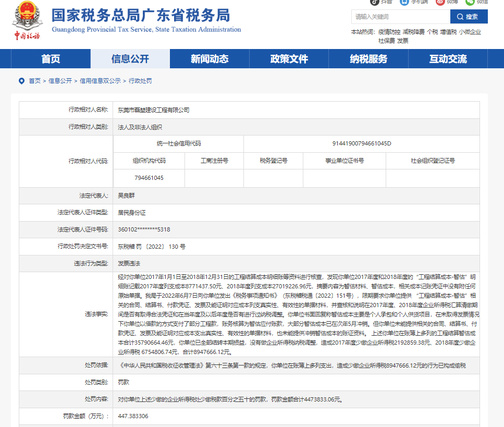Click the 小微企业 hot keyword link
Viewport: 504px width, 427px height.
tap(470, 32)
